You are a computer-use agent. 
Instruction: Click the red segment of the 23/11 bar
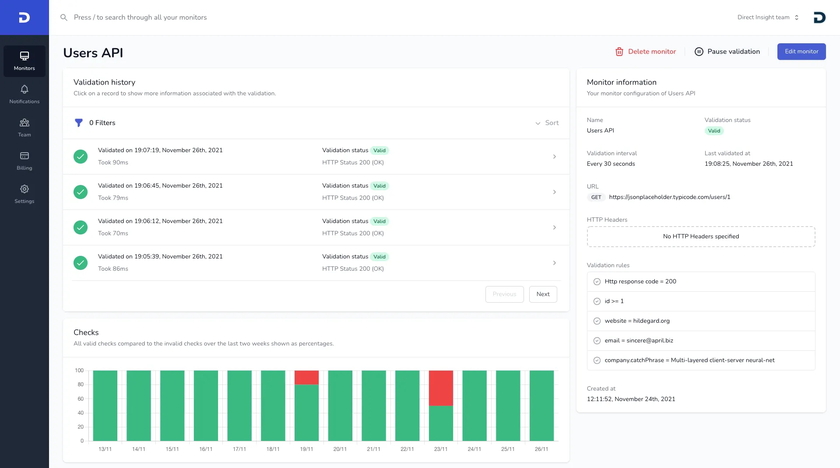(441, 387)
